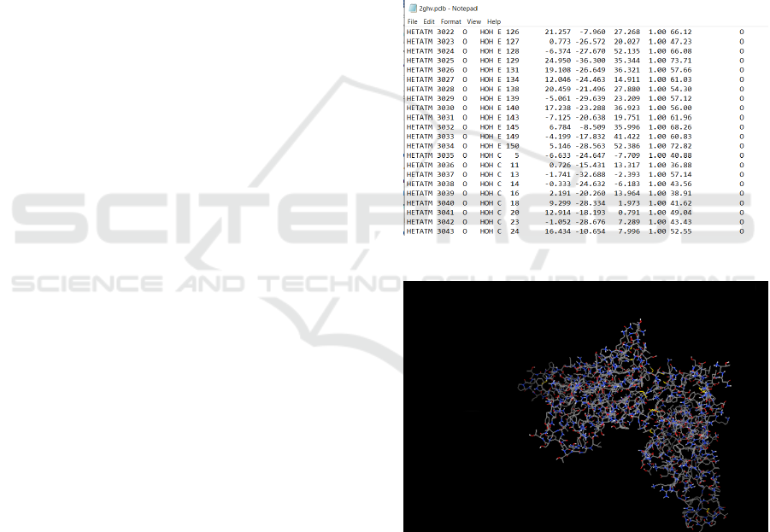Click the coordinate value 21.257
This screenshot has width=770, height=532.
(557, 32)
